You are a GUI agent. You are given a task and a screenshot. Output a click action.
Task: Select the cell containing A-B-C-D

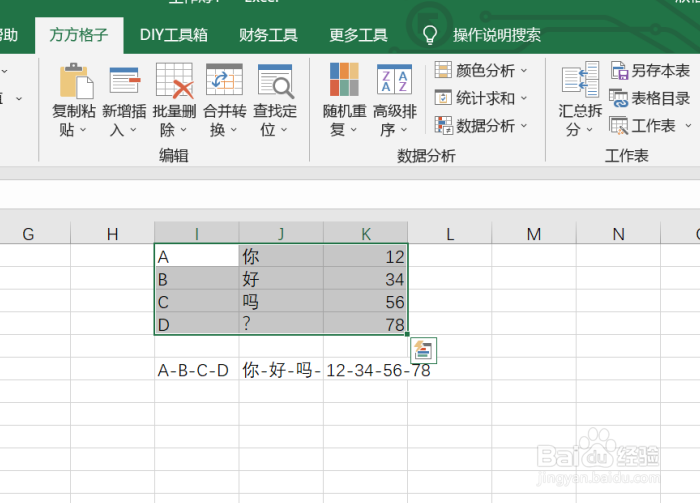[197, 369]
